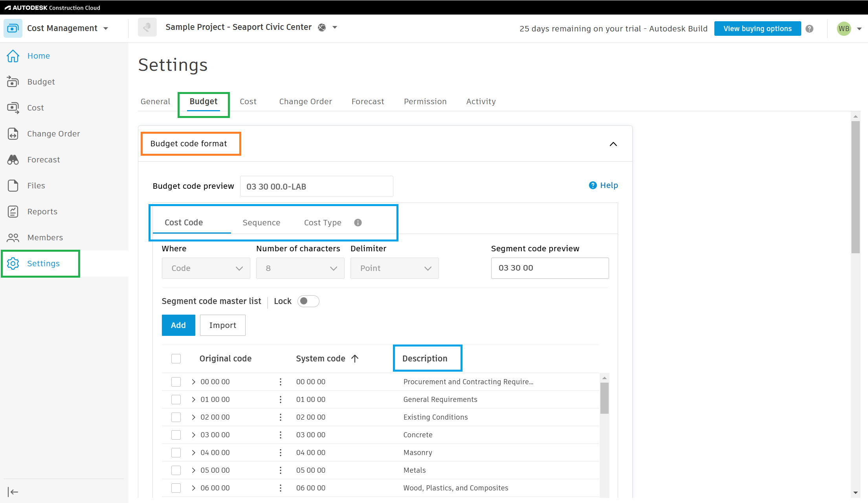The image size is (868, 503).
Task: Check the box for row 04 00 00
Action: tap(176, 453)
